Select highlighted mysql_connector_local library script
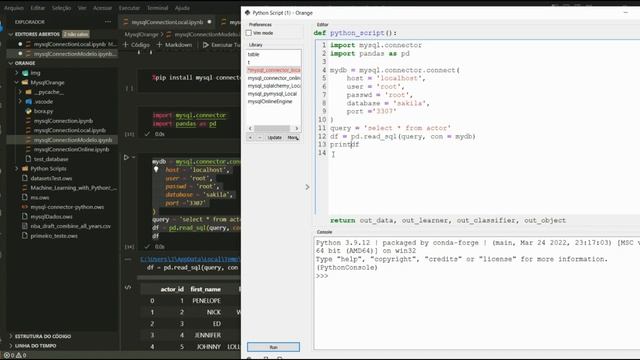 [x=273, y=70]
